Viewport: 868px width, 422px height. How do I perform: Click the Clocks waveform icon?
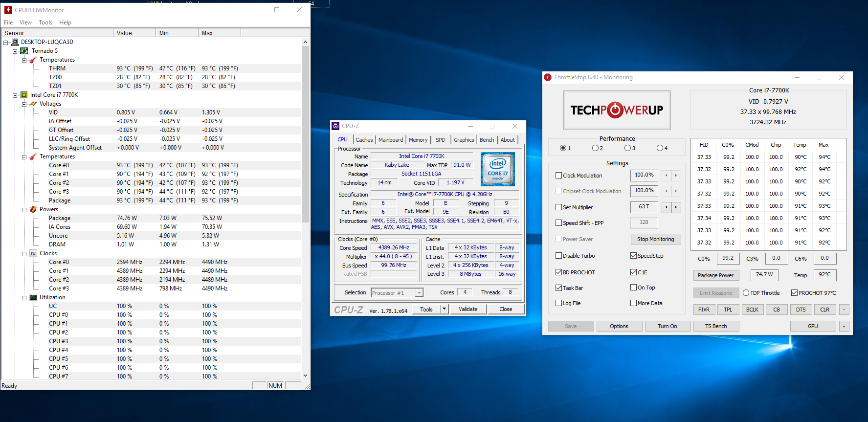[x=33, y=253]
